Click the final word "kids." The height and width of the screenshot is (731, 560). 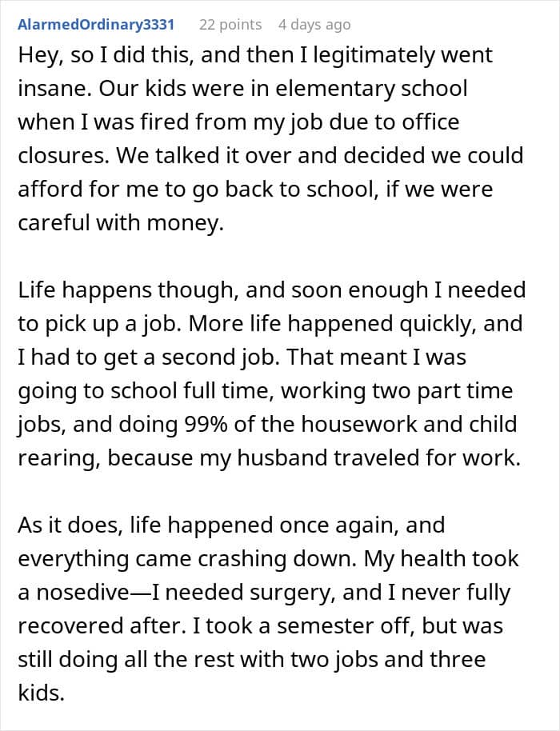[42, 693]
